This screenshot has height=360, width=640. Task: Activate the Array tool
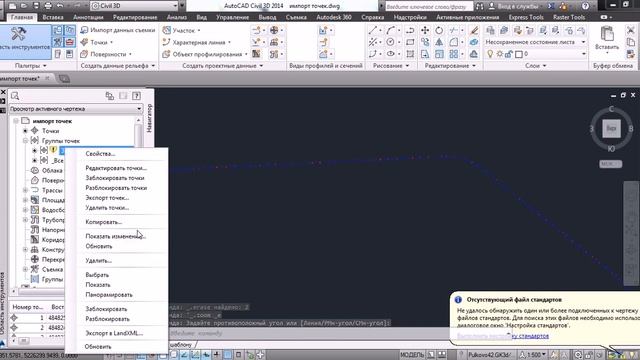pos(453,54)
